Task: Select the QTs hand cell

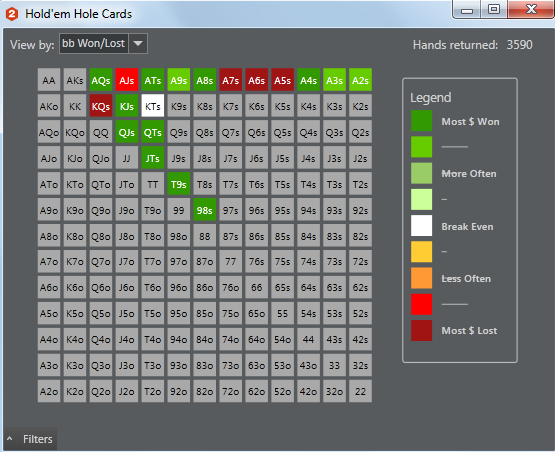Action: coord(153,132)
